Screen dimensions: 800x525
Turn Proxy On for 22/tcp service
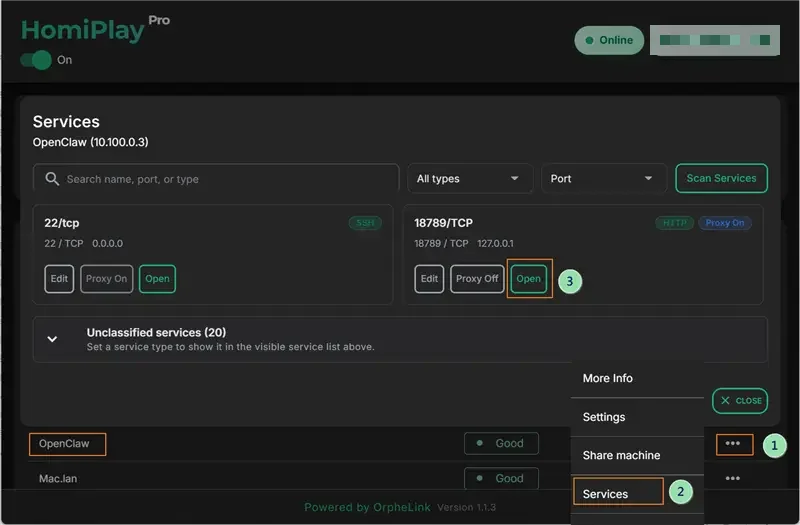pyautogui.click(x=107, y=279)
